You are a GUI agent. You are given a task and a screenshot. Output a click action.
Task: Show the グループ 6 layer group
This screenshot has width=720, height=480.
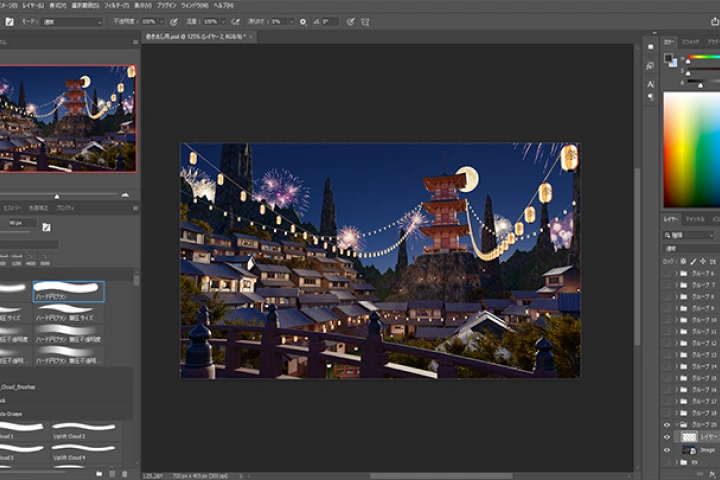(x=667, y=273)
